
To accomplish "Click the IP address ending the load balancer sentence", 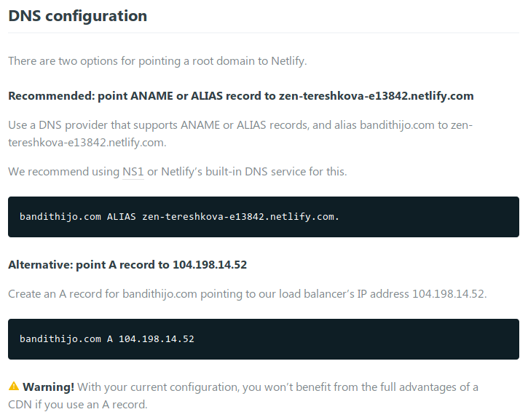I will (x=449, y=294).
